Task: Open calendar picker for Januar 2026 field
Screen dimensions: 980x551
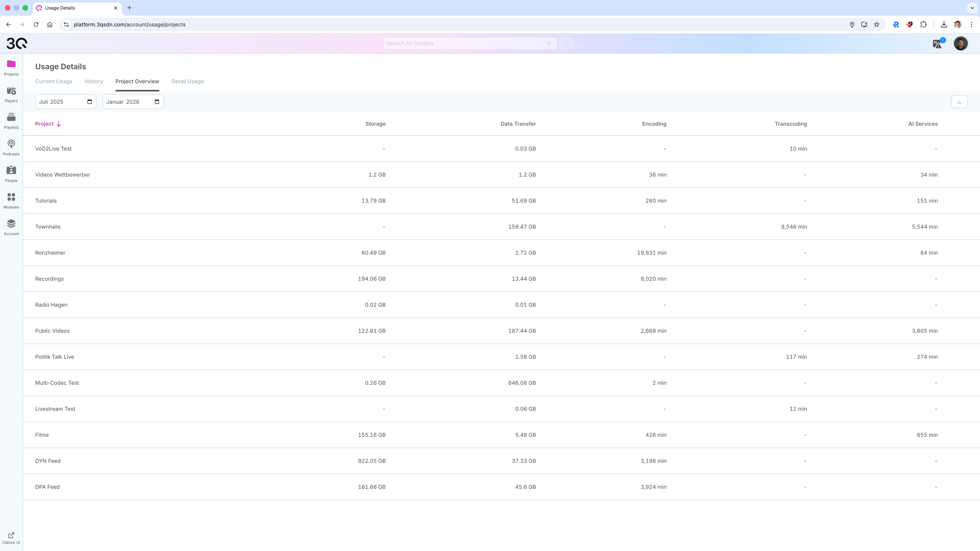Action: [x=157, y=102]
